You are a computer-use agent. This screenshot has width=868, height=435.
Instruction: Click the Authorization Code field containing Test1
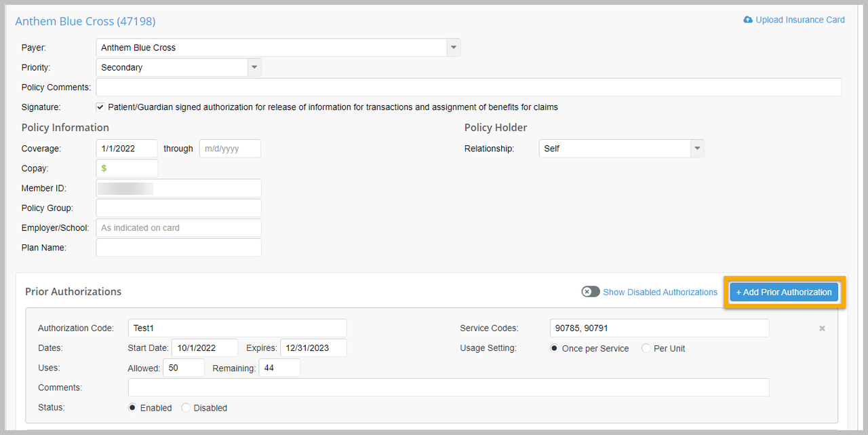[x=237, y=328]
